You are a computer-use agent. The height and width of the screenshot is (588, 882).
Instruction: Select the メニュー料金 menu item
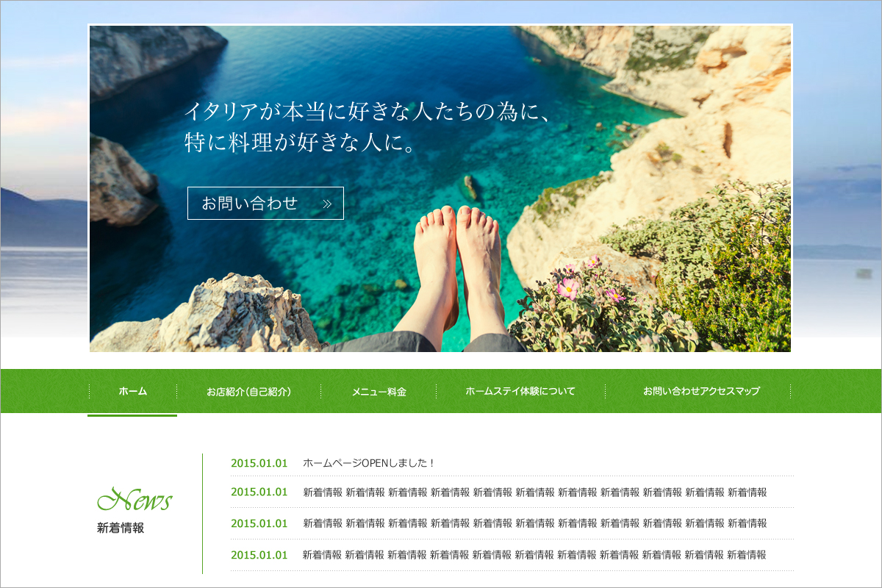coord(379,391)
